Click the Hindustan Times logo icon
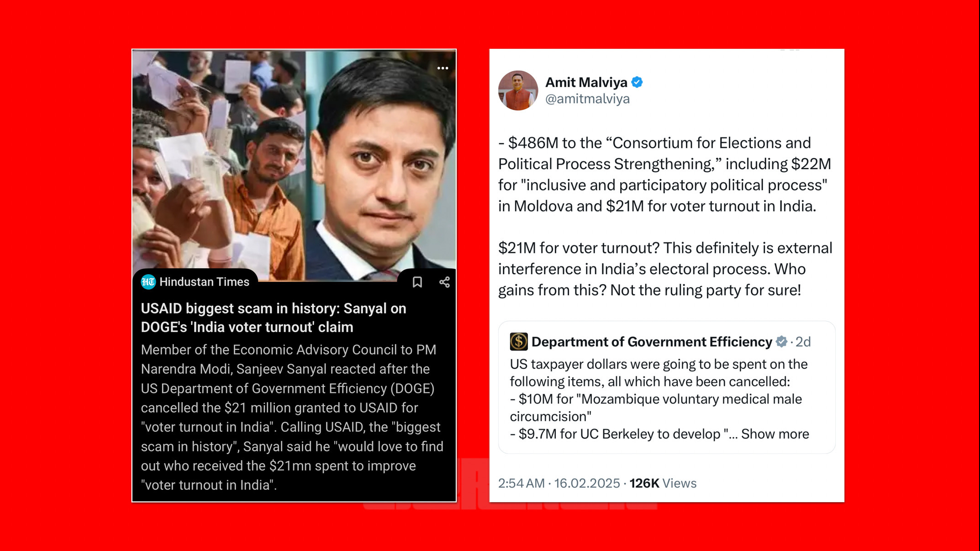The width and height of the screenshot is (980, 551). 148,282
